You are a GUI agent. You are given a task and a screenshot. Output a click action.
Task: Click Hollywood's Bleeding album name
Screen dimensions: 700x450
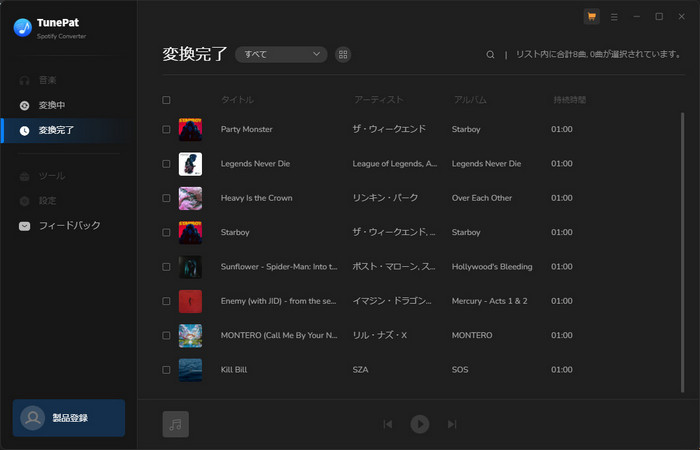pos(492,267)
